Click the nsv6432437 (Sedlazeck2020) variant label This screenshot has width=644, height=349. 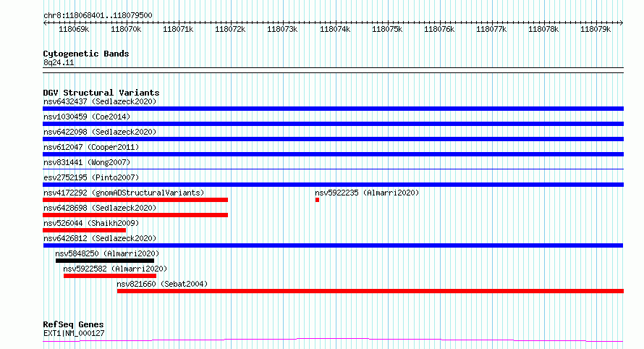coord(100,101)
